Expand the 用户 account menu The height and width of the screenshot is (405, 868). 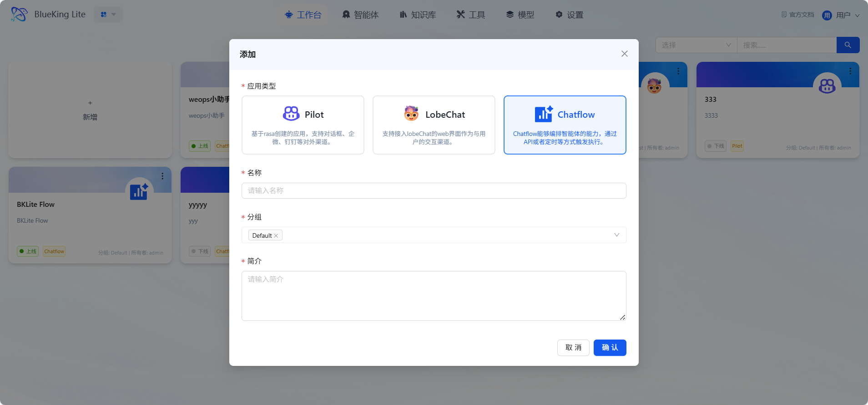(841, 15)
